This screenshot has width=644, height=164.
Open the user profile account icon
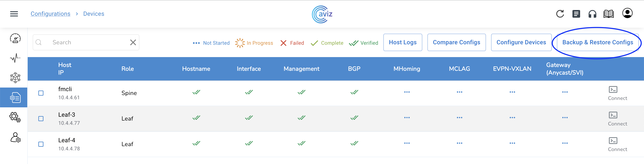(x=627, y=13)
